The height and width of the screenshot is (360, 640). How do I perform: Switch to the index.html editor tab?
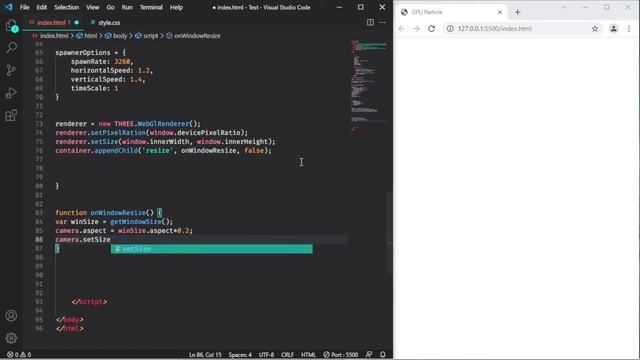53,22
